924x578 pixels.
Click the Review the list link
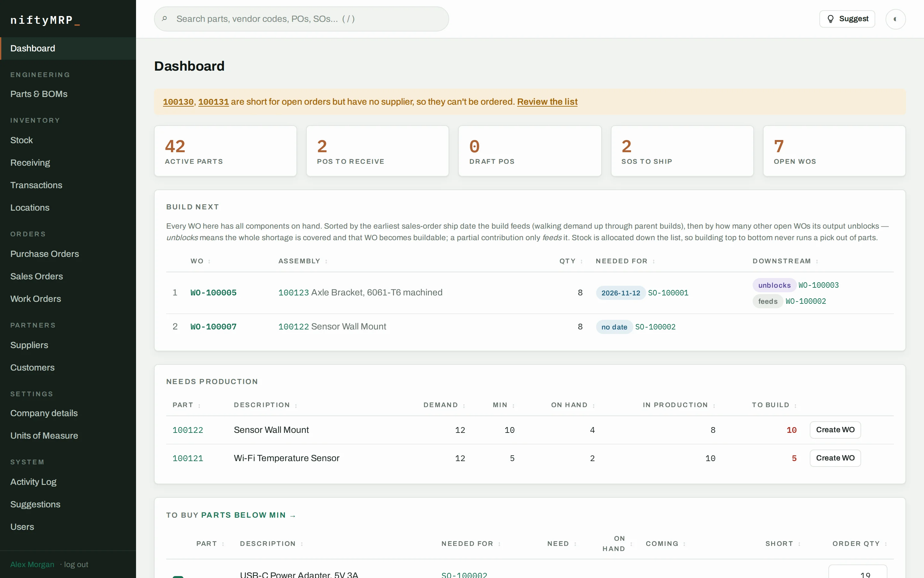coord(547,102)
